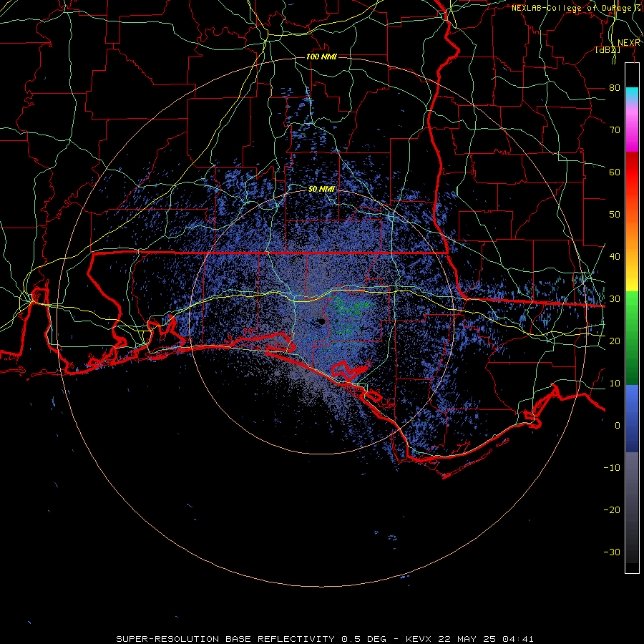644x644 pixels.
Task: Click the 60 value on the dBZ scale
Action: (x=615, y=172)
